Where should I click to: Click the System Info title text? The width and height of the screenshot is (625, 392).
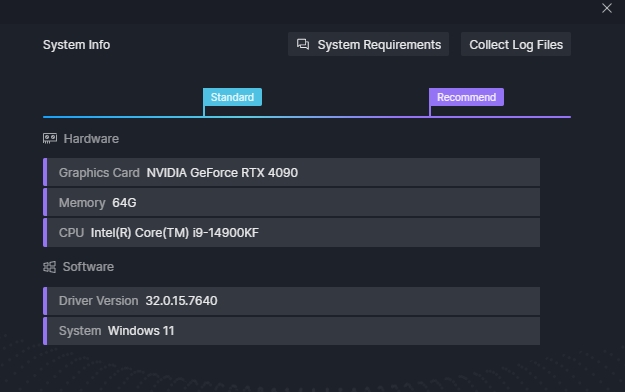(77, 45)
